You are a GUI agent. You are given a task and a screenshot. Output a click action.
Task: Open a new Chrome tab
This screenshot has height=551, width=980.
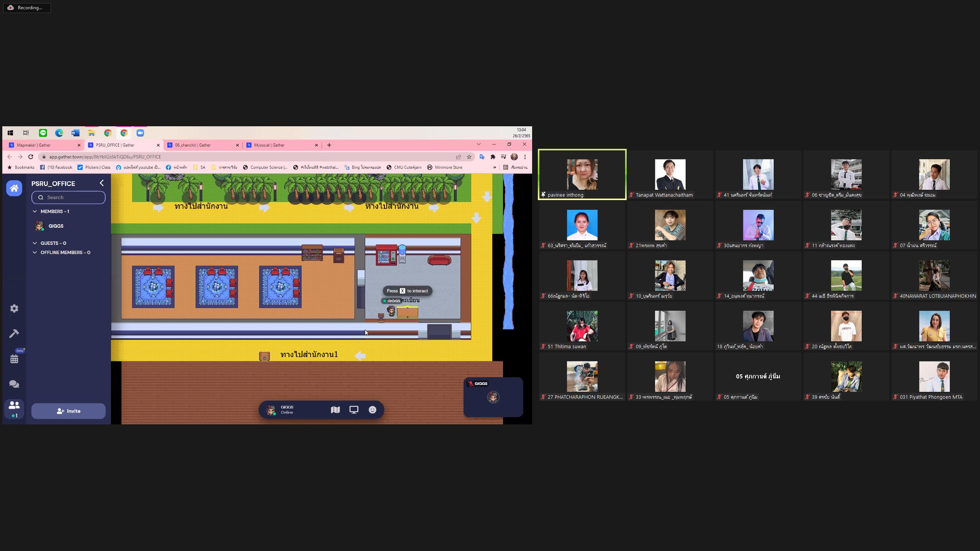point(329,145)
